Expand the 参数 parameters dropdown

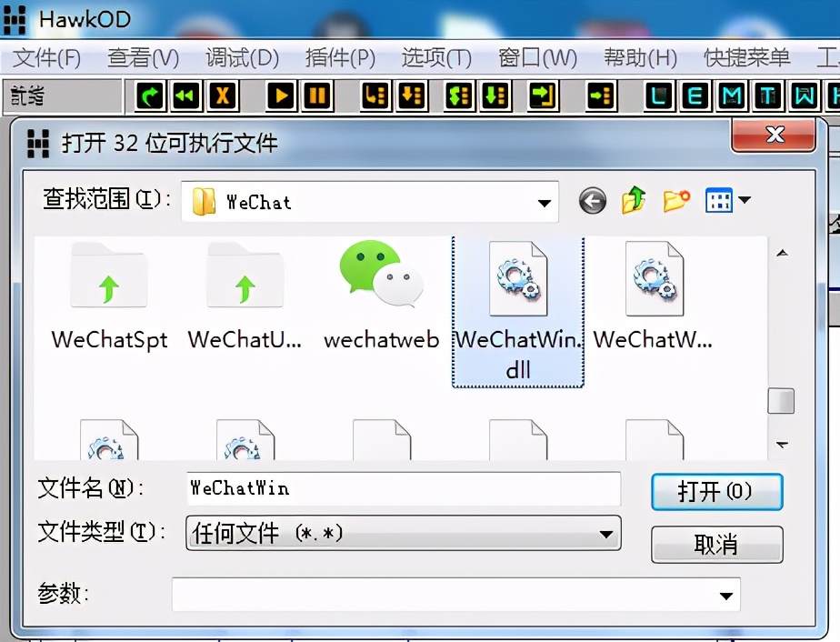(x=727, y=595)
